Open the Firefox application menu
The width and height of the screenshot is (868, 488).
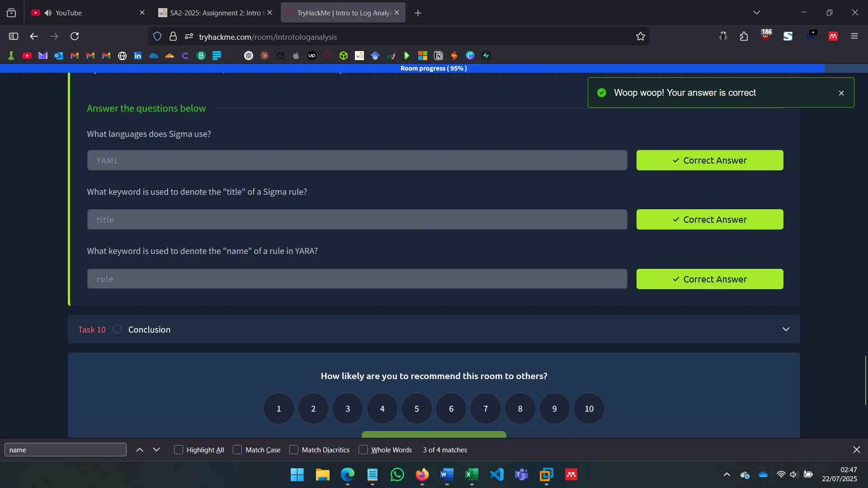point(854,36)
